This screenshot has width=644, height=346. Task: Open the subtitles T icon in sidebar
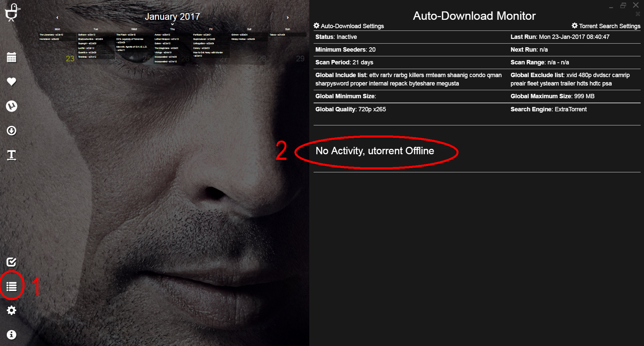[x=11, y=155]
